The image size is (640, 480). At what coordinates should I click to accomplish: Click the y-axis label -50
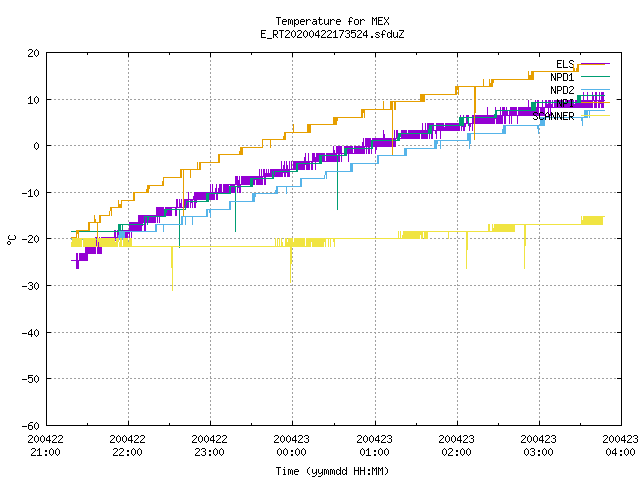[x=31, y=379]
